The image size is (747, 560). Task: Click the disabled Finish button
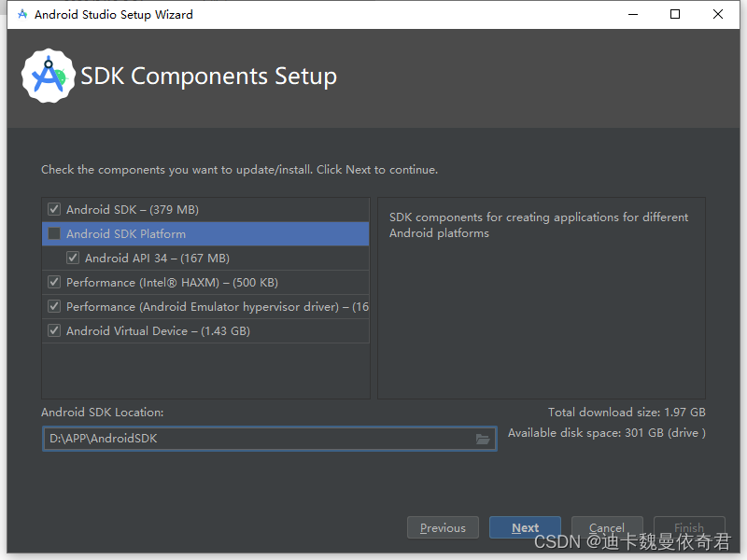tap(689, 527)
